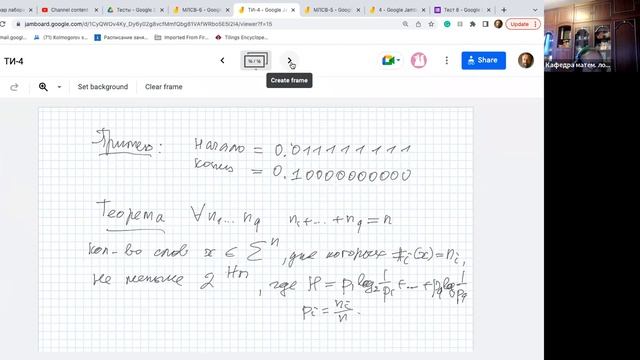Open the tab search chevron dropdown

tap(535, 10)
